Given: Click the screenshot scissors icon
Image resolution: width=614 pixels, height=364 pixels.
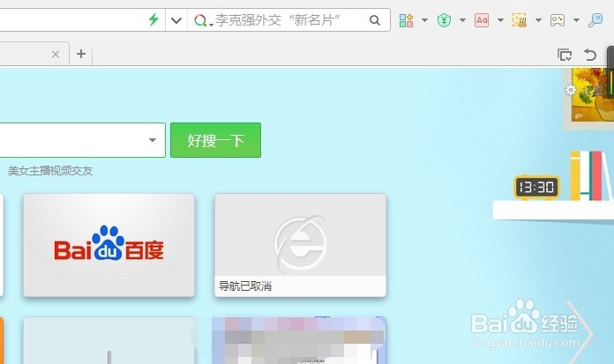Looking at the screenshot, I should click(x=520, y=20).
